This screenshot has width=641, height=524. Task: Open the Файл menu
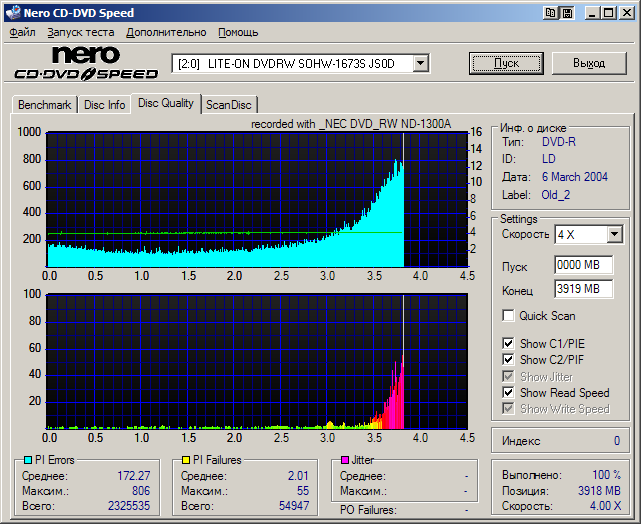click(x=22, y=32)
